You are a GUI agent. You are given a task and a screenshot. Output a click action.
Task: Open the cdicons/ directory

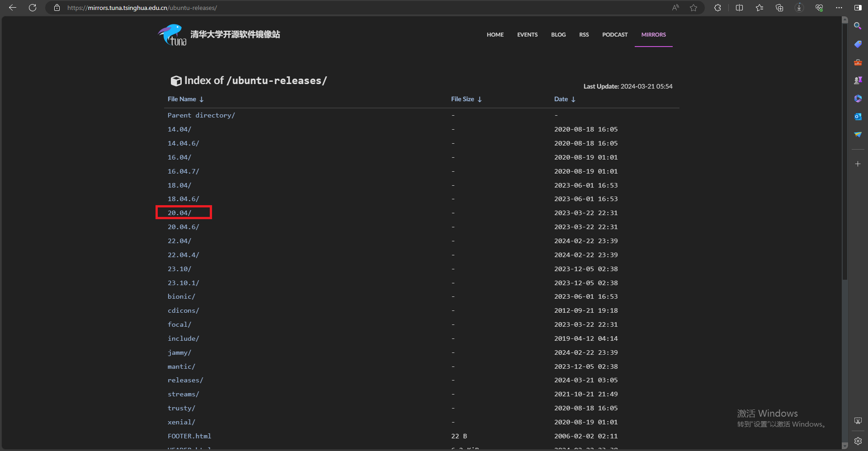tap(183, 310)
